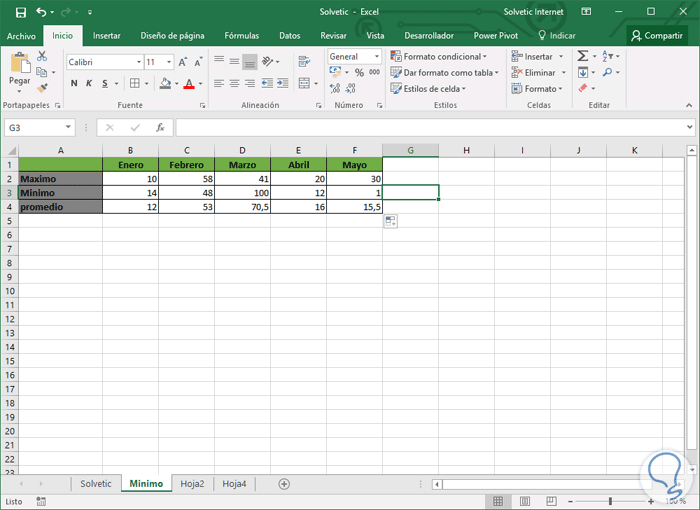Viewport: 700px width, 510px height.
Task: Switch to the Insertar ribbon tab
Action: 107,36
